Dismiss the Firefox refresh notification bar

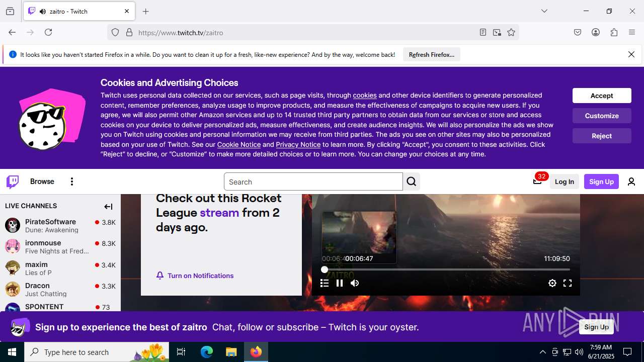click(631, 54)
